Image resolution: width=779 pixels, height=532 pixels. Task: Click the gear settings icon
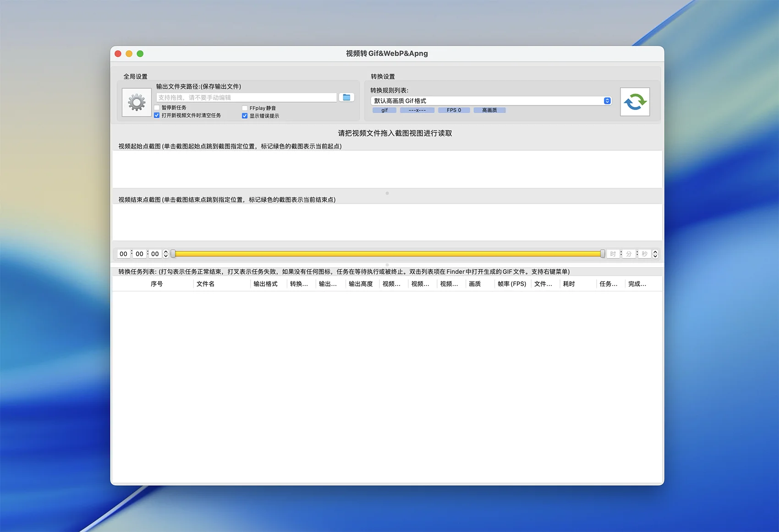(x=137, y=102)
